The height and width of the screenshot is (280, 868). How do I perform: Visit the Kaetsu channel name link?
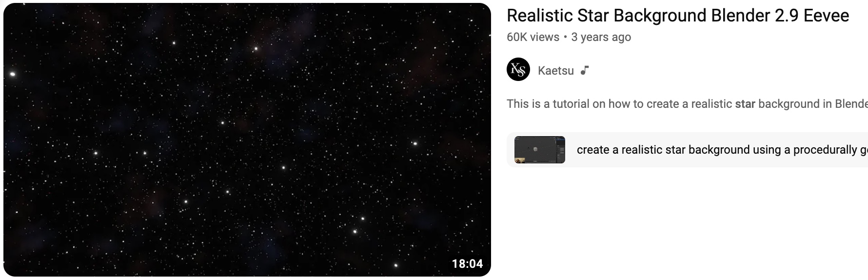point(555,71)
